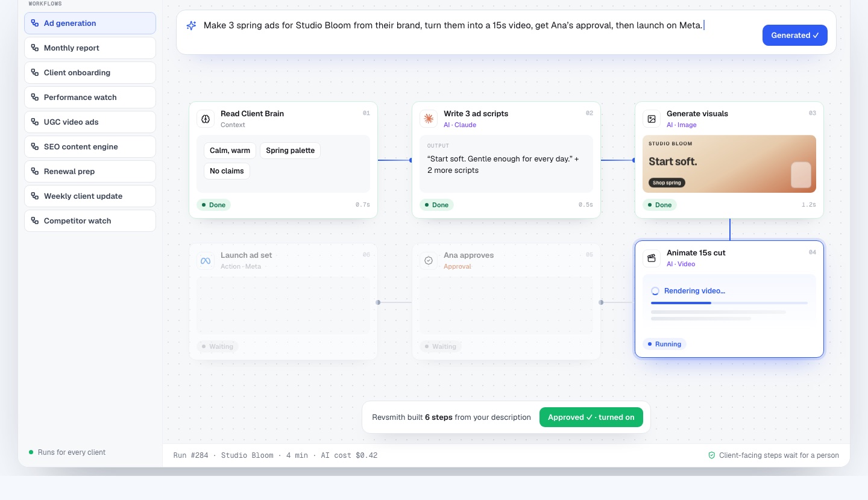This screenshot has height=500, width=868.
Task: Click Client-facing steps wait for a person
Action: (779, 455)
